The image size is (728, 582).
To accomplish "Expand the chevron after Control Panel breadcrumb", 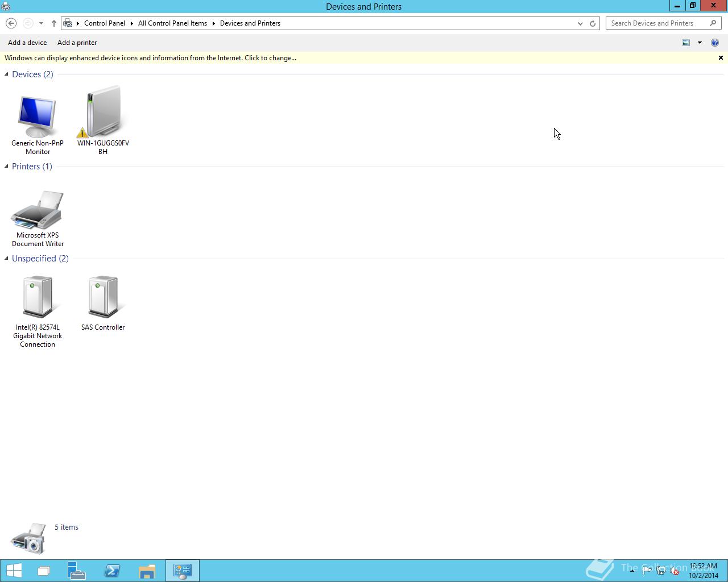I will click(x=131, y=23).
